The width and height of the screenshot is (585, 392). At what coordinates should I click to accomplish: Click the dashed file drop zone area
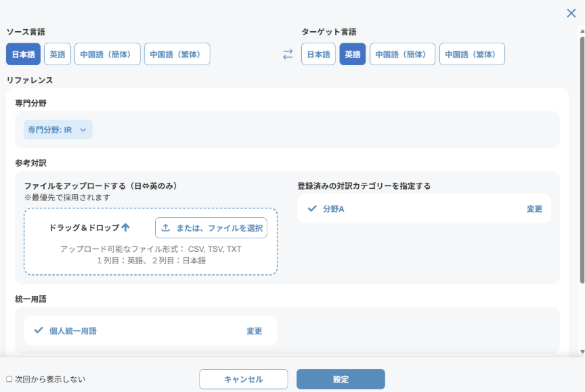point(150,261)
